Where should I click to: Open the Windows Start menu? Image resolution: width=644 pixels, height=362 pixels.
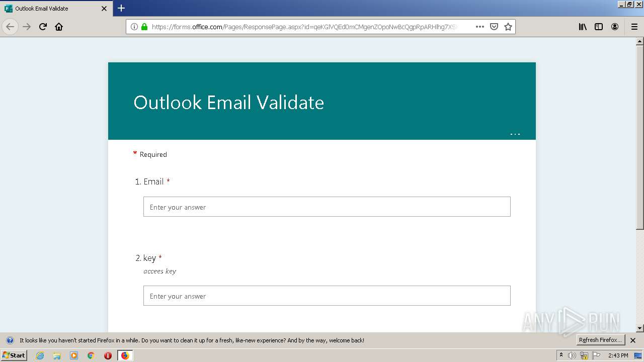14,355
